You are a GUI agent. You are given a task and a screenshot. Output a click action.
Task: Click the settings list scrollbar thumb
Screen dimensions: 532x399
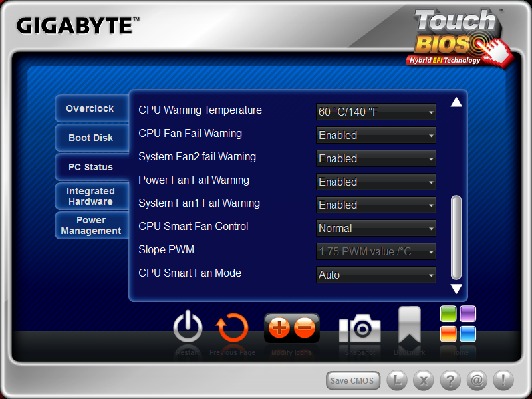click(x=456, y=237)
